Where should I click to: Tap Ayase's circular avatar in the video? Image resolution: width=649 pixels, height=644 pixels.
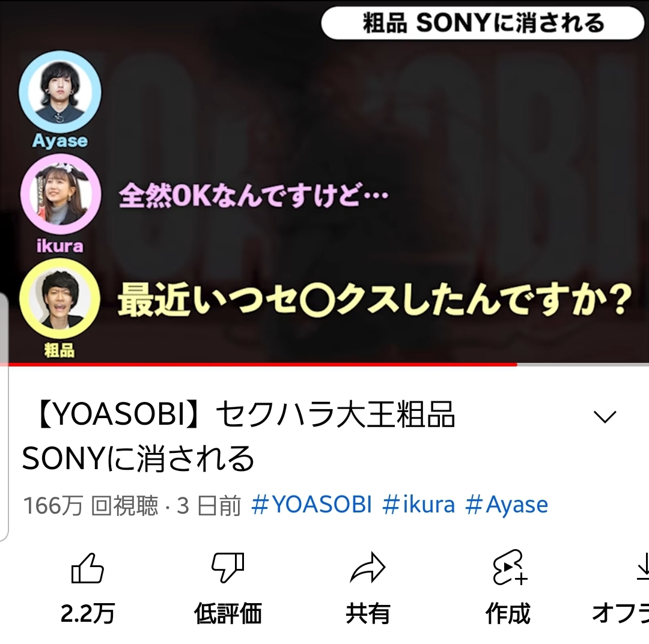[x=60, y=92]
